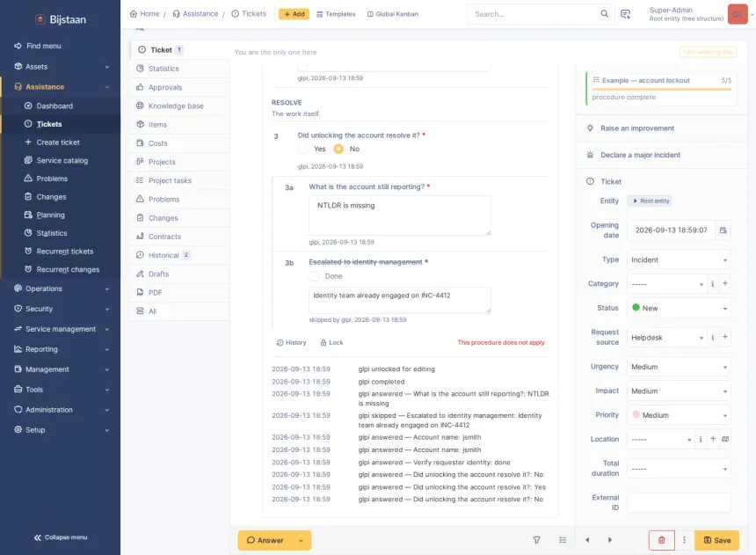Add a new category with plus icon
Viewport: 756px width, 555px height.
(x=724, y=284)
